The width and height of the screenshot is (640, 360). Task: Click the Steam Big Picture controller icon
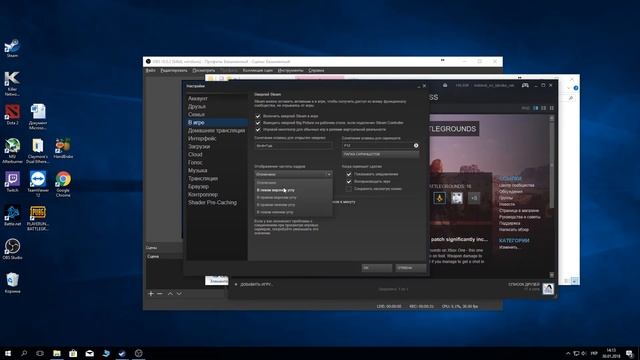tap(525, 85)
